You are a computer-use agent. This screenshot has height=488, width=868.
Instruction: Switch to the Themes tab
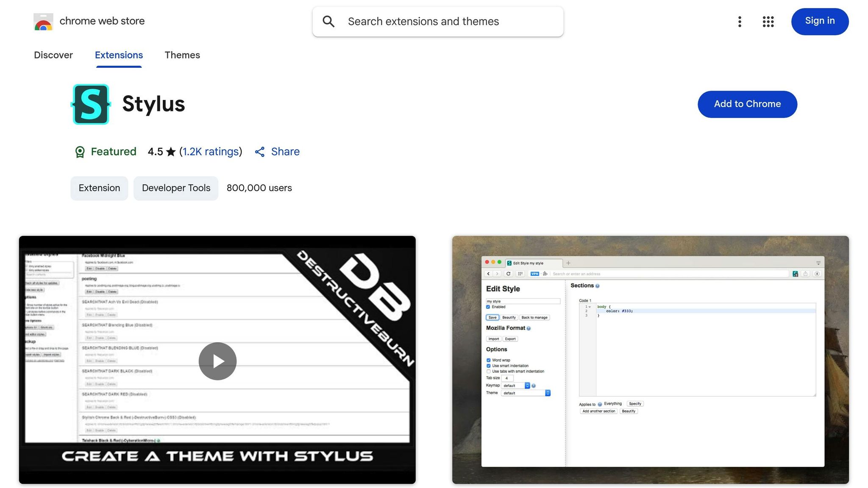[182, 55]
